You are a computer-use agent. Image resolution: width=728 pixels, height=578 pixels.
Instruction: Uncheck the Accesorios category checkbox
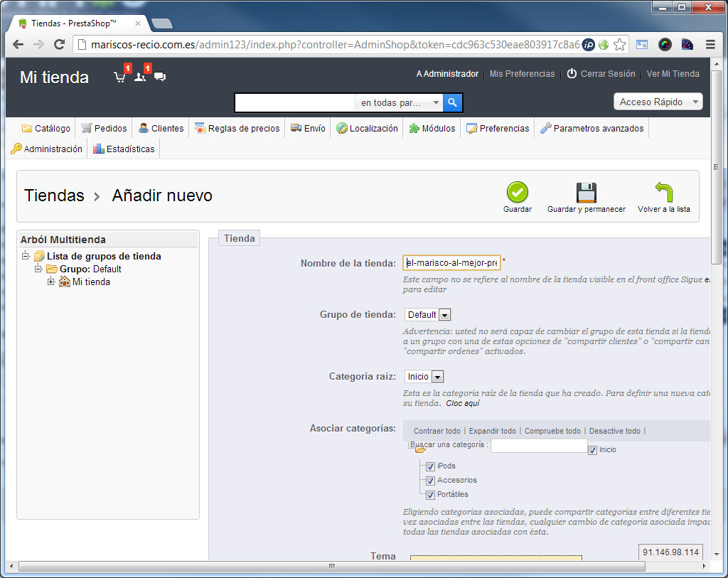click(x=430, y=481)
